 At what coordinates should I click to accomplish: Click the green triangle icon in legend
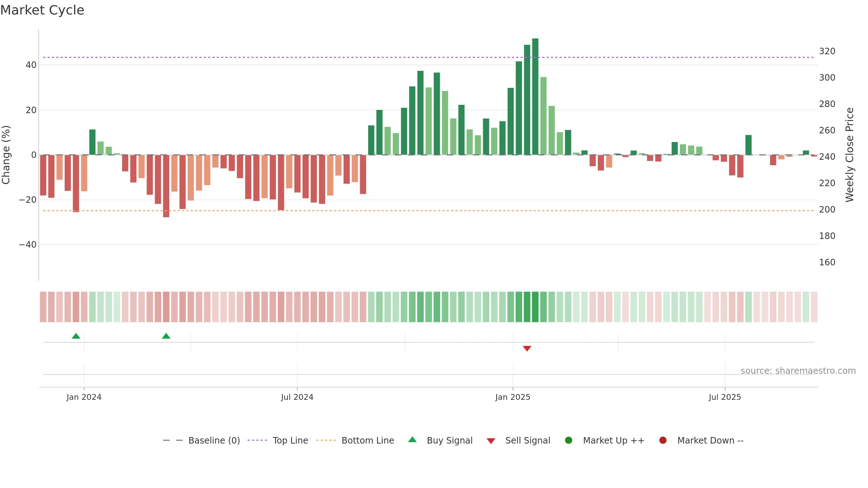(412, 440)
